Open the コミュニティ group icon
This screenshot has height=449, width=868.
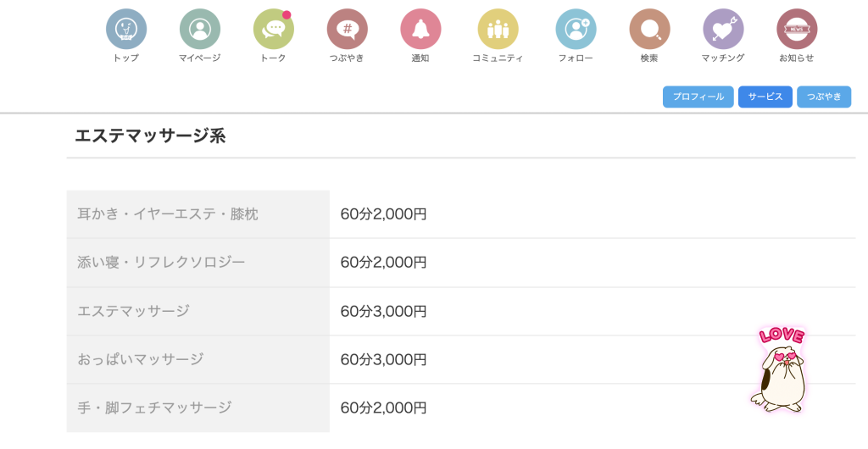498,30
